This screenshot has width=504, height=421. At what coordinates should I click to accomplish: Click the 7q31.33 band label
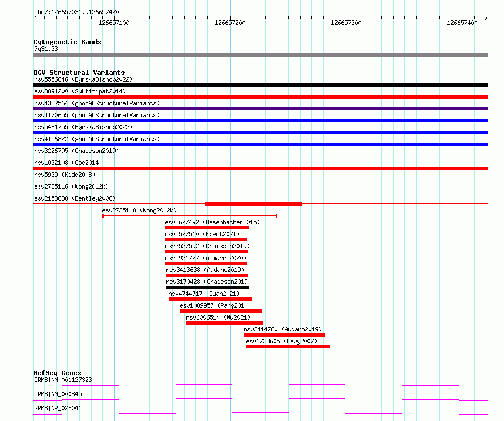46,49
